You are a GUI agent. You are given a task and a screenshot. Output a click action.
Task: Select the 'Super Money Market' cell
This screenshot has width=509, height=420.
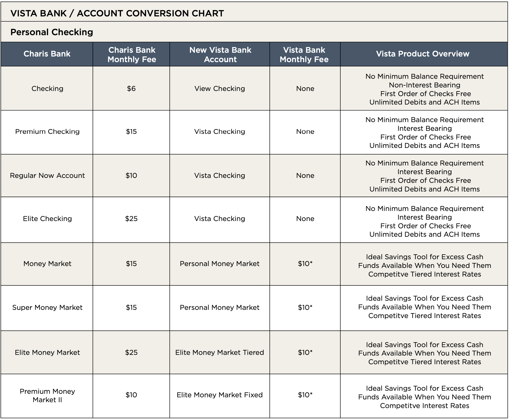47,307
